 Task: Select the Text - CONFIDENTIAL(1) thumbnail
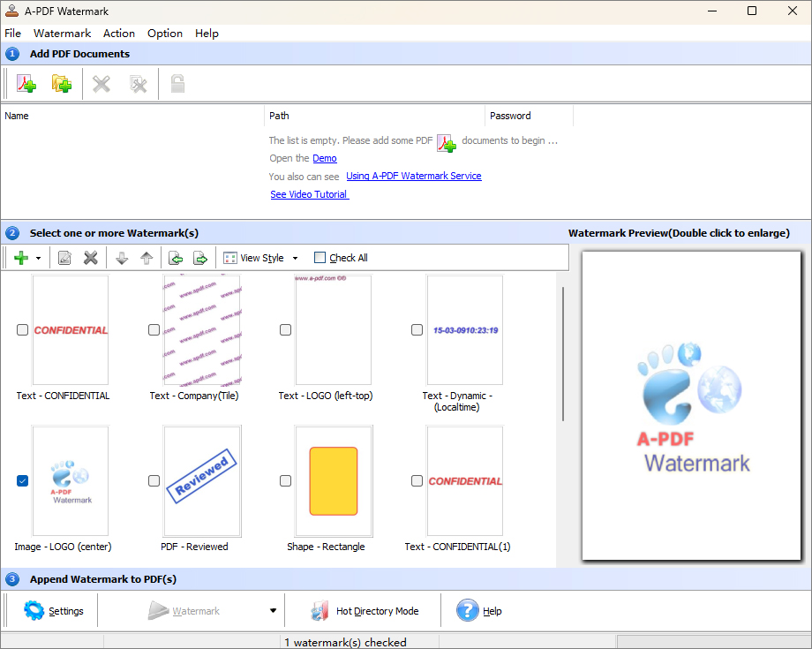pyautogui.click(x=464, y=480)
